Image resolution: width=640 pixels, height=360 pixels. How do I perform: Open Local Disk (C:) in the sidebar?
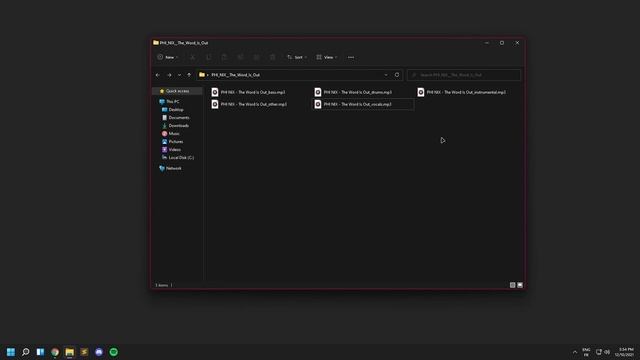[181, 158]
